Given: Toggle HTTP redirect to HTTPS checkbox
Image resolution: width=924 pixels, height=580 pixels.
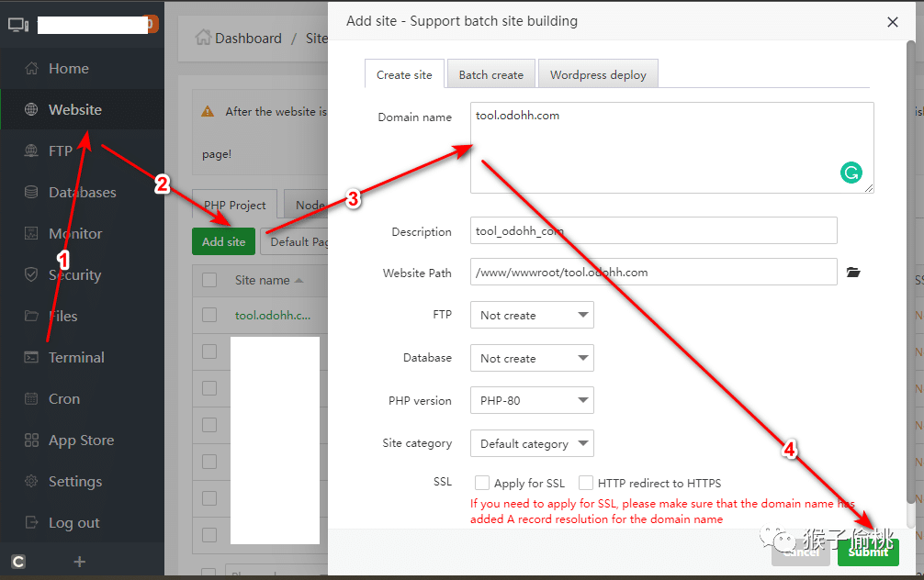Looking at the screenshot, I should (586, 483).
